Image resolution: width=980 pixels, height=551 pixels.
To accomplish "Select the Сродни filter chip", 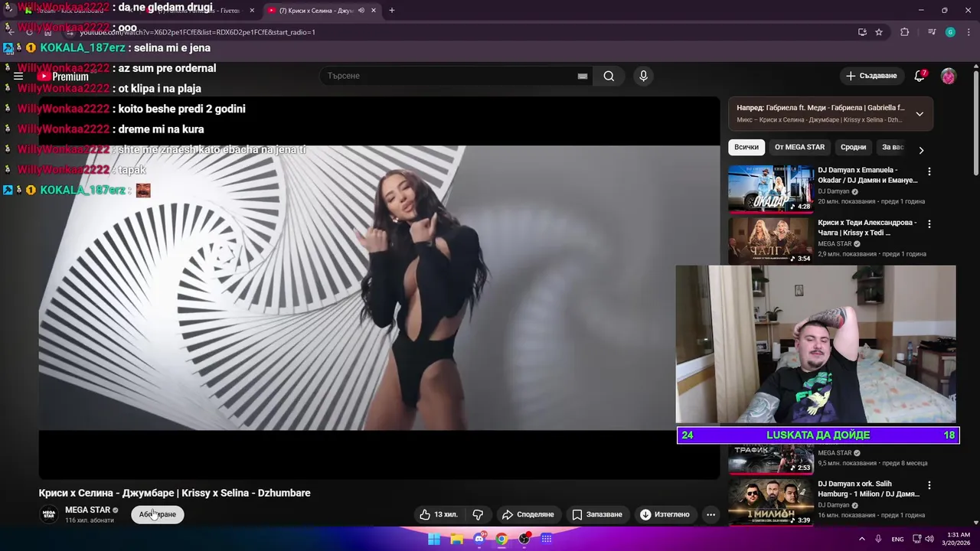I will pyautogui.click(x=853, y=147).
